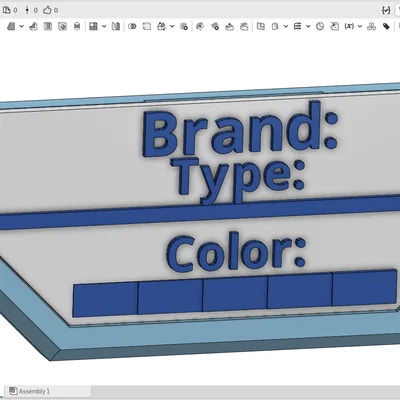Expand the Variable (x) dropdown arrow

pyautogui.click(x=360, y=26)
